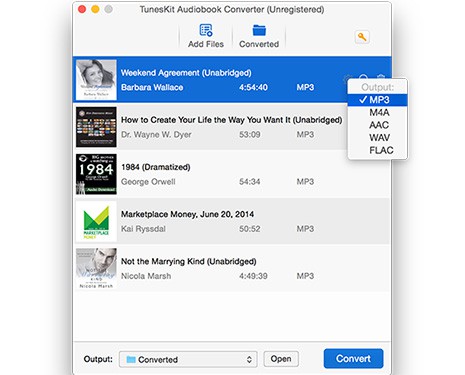Select the Dr. Wayne Dyer book cover
Viewport: 465px width, 375px height.
tap(96, 127)
